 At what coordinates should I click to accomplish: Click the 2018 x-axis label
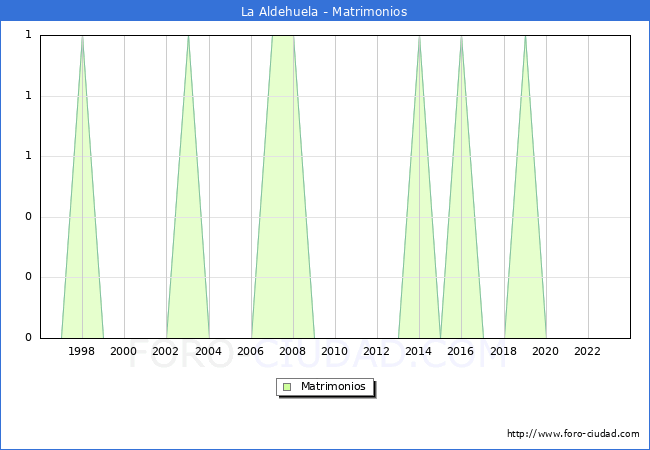(503, 351)
